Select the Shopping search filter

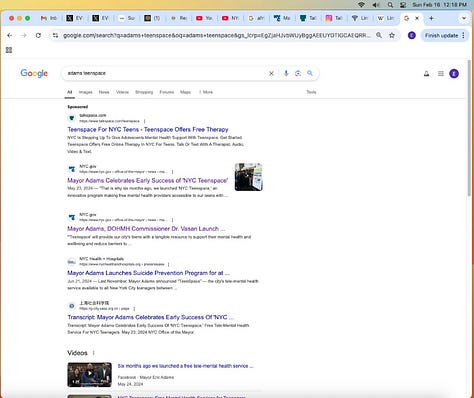[x=144, y=92]
